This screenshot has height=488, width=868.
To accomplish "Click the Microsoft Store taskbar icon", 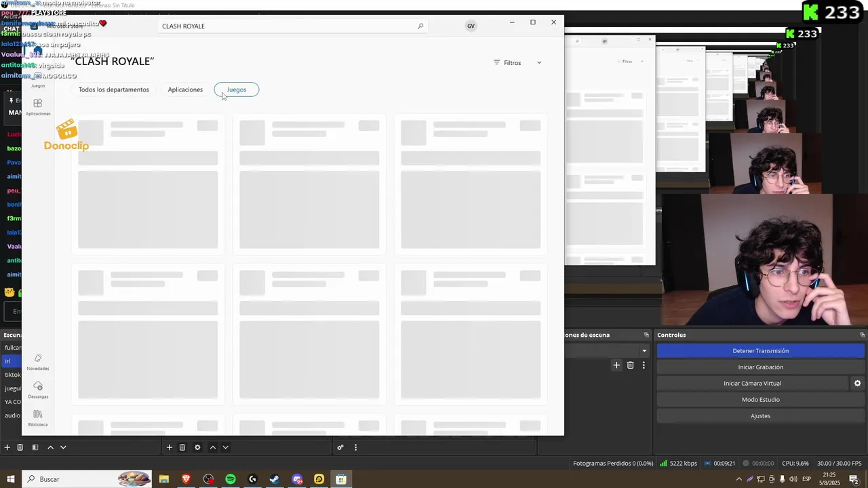I will (341, 479).
